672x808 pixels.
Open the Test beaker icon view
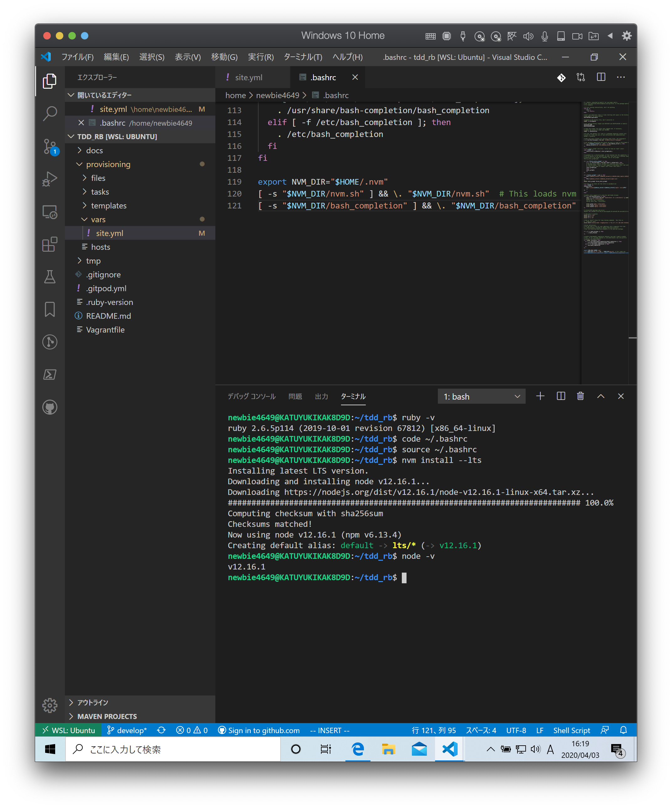50,277
